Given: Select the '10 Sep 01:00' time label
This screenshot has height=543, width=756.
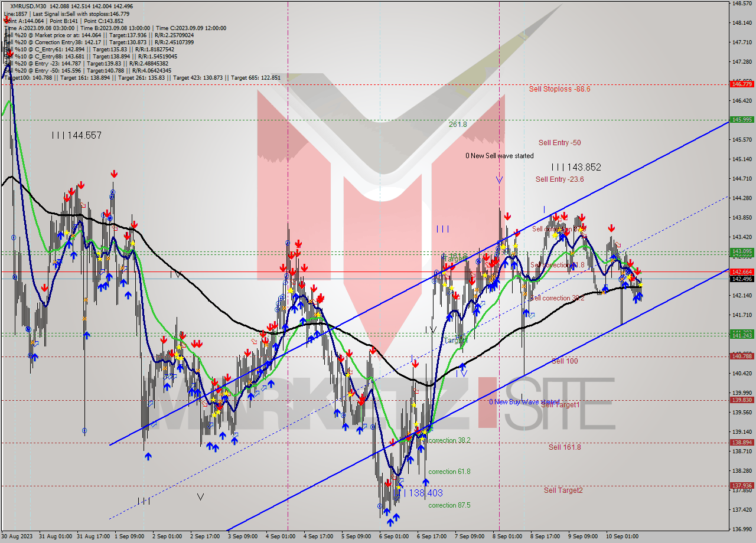Looking at the screenshot, I should point(623,537).
